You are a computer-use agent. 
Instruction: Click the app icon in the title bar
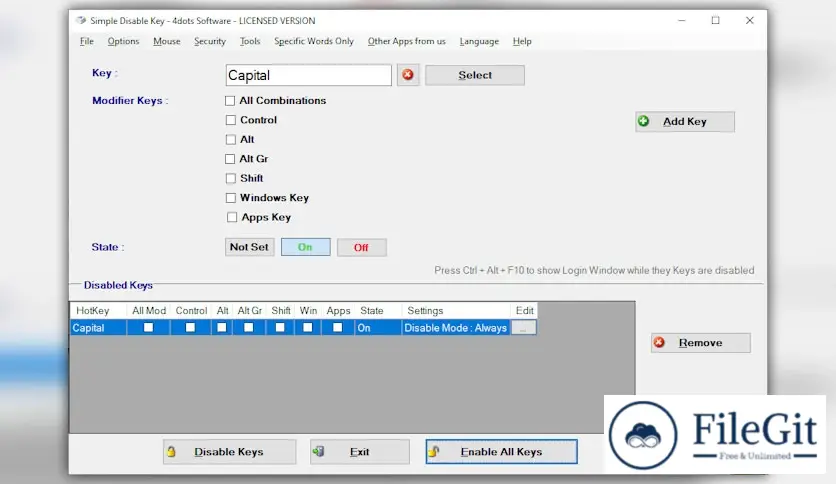pos(81,20)
